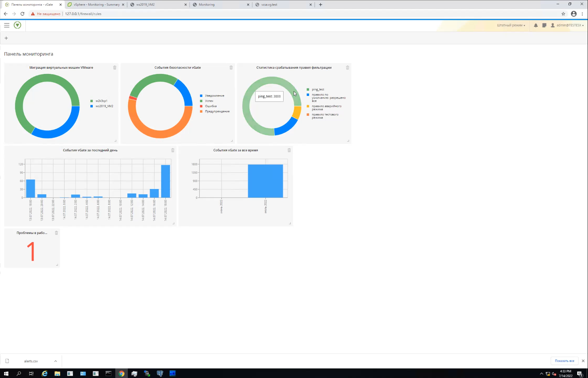Open a new browser tab
Screen dimensions: 588x378
[321, 5]
